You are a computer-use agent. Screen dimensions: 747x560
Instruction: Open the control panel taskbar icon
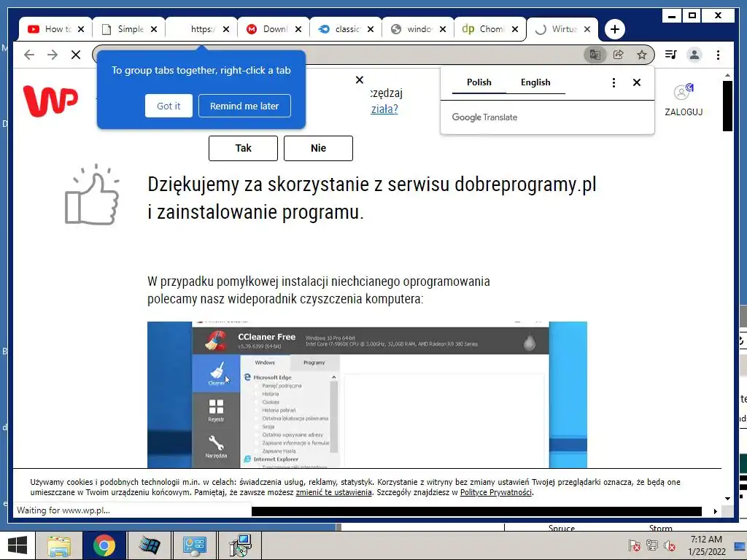pos(194,545)
